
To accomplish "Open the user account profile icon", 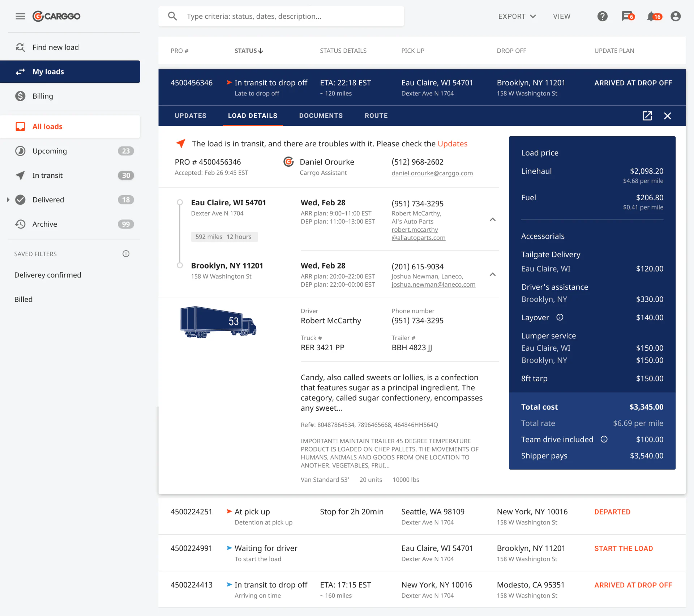I will click(676, 16).
